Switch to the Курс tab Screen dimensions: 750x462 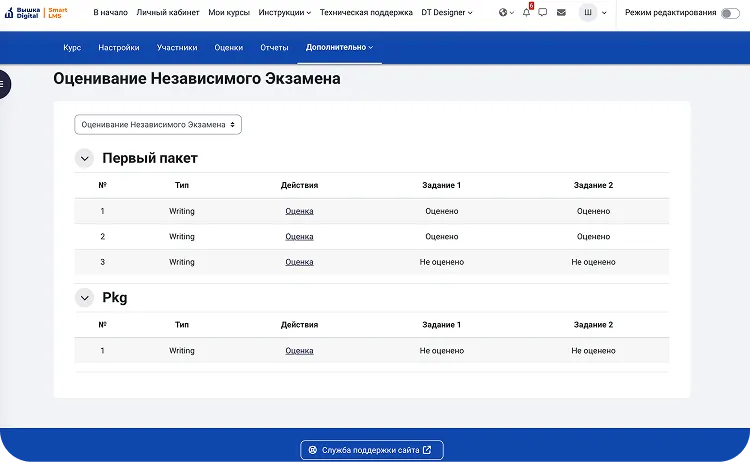[72, 47]
